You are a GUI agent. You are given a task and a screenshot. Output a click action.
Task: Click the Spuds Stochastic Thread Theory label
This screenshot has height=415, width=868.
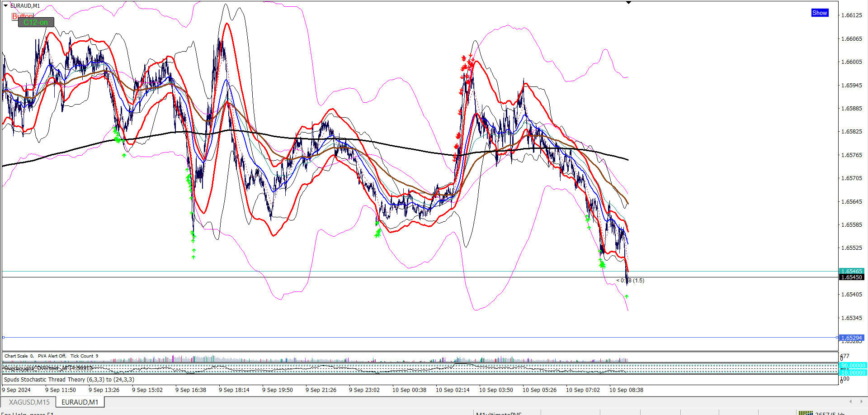pos(69,379)
